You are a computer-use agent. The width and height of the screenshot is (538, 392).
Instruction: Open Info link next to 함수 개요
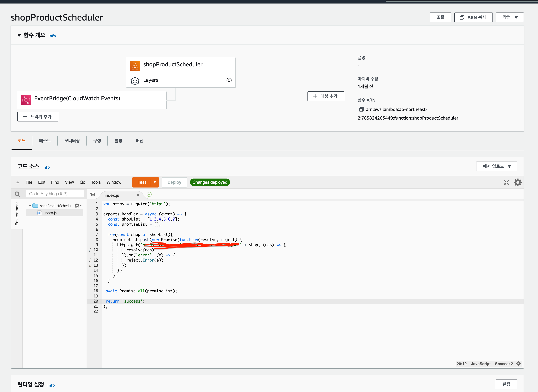click(52, 36)
